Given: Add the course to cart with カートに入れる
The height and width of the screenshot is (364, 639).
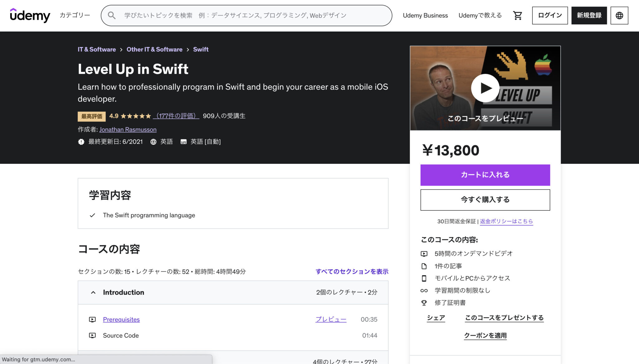Looking at the screenshot, I should (485, 175).
